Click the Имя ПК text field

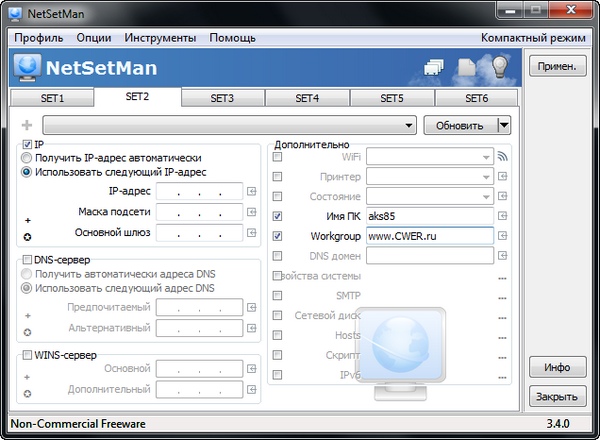pyautogui.click(x=428, y=216)
